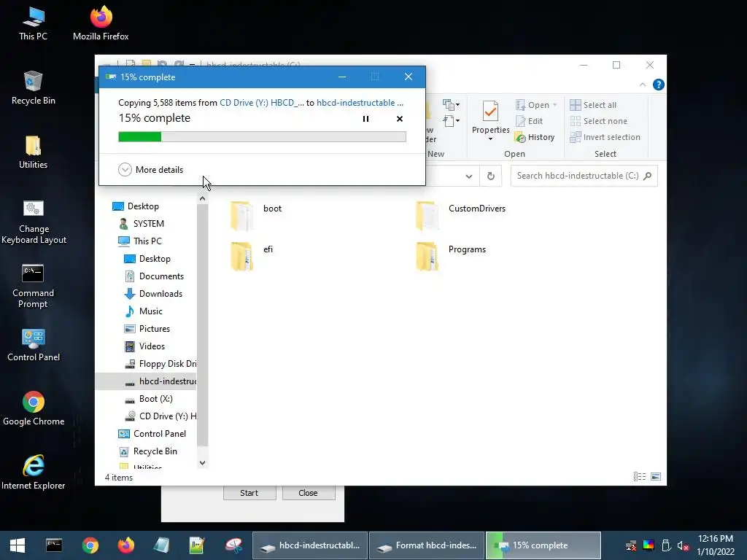Click the hbcd-indestructable destination link
Image resolution: width=747 pixels, height=560 pixels.
360,102
